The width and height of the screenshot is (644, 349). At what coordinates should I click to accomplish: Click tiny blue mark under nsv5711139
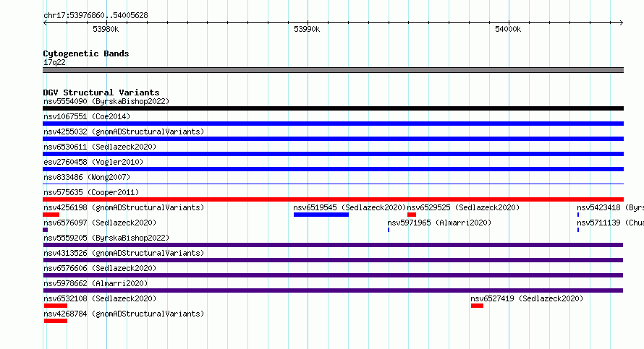[x=578, y=230]
